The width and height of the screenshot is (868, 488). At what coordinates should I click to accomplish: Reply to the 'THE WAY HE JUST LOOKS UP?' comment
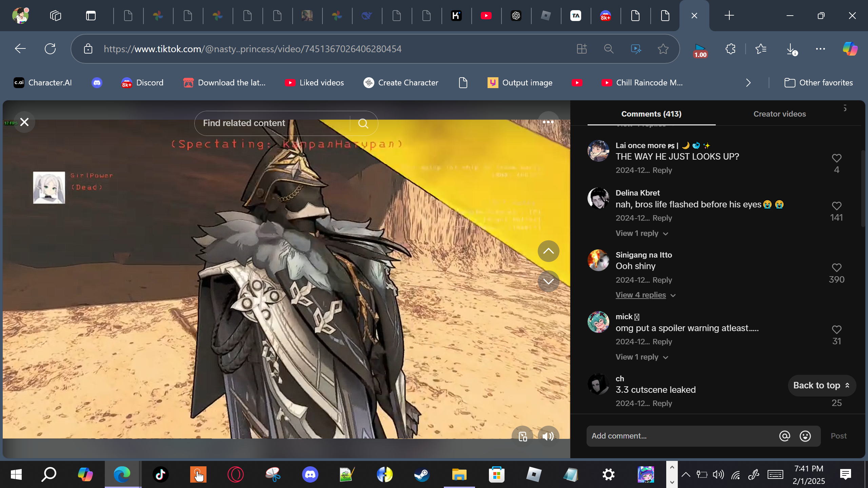662,170
